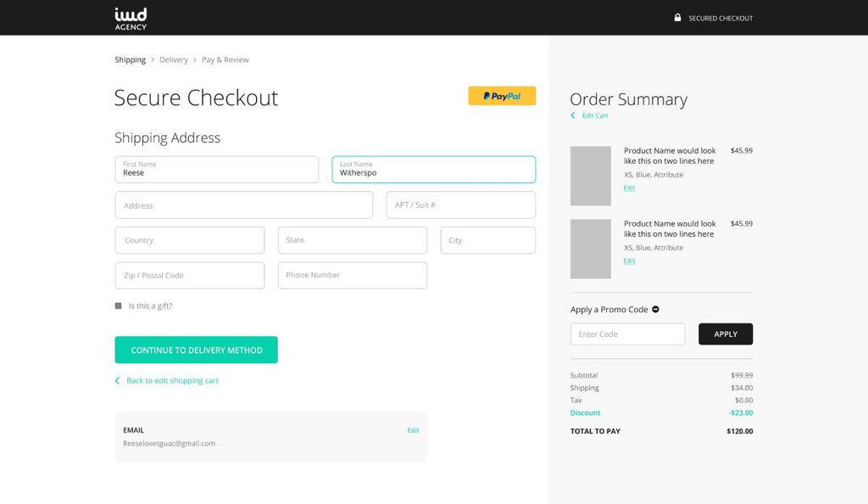Click the Discount -$23.00 value
Screen dimensions: 868x504
(x=741, y=412)
